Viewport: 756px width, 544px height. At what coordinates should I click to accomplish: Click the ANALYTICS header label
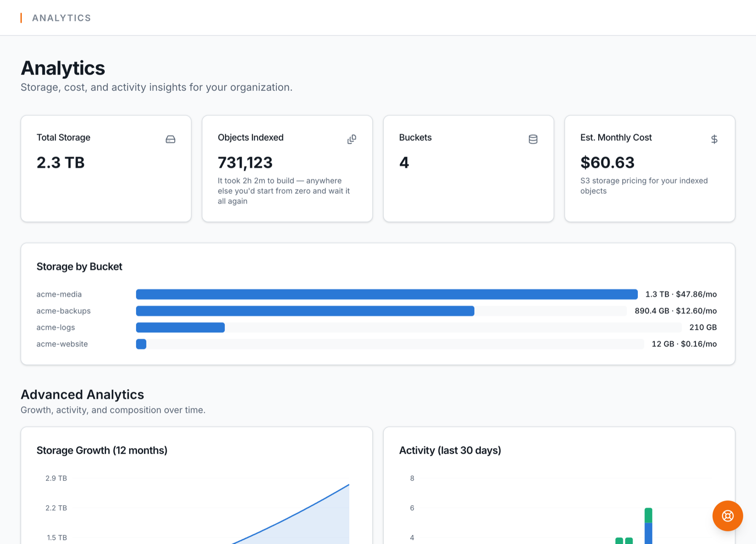point(61,18)
